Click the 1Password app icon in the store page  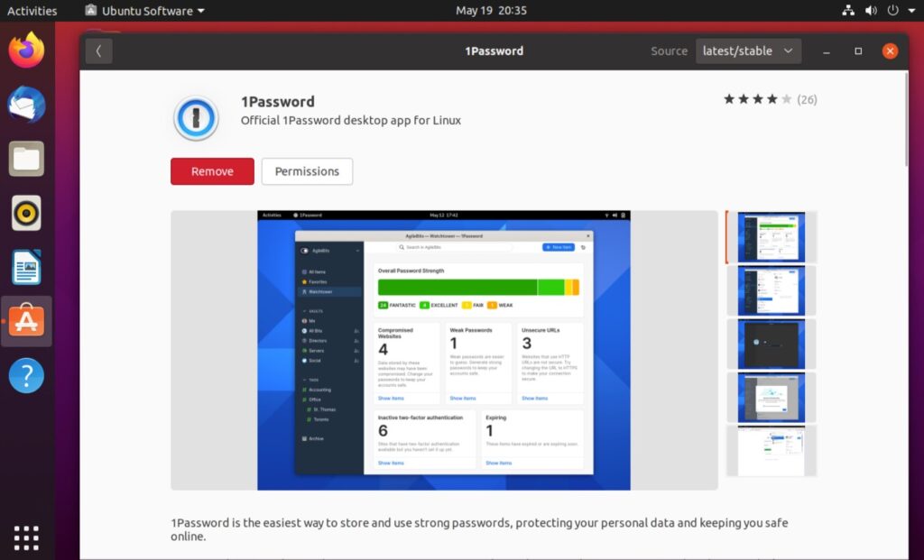[196, 117]
